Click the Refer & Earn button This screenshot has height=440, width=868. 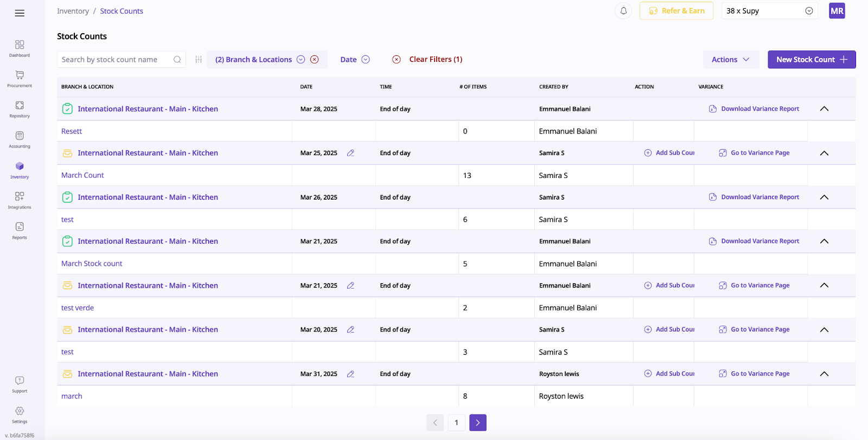tap(677, 11)
